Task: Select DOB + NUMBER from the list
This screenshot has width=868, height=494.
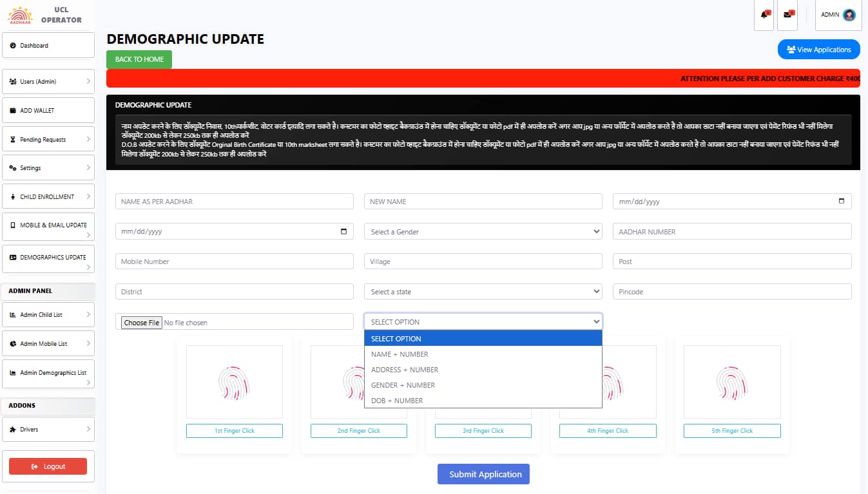Action: (x=397, y=401)
